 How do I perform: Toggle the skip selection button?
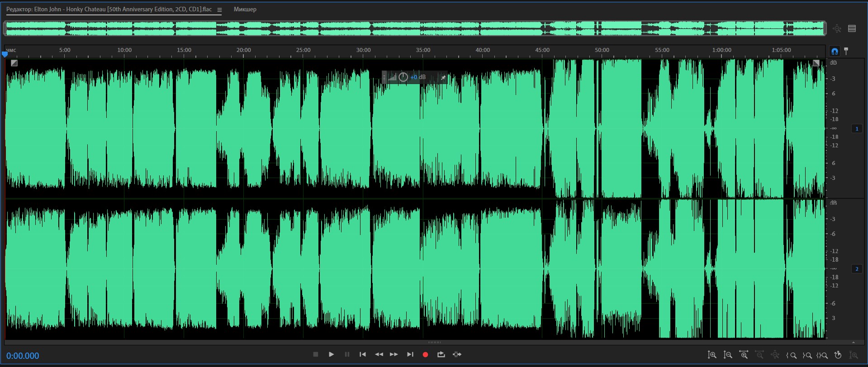[457, 355]
